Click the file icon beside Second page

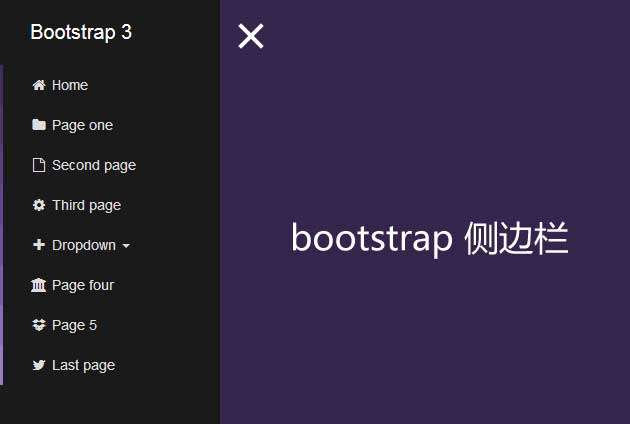[x=39, y=165]
